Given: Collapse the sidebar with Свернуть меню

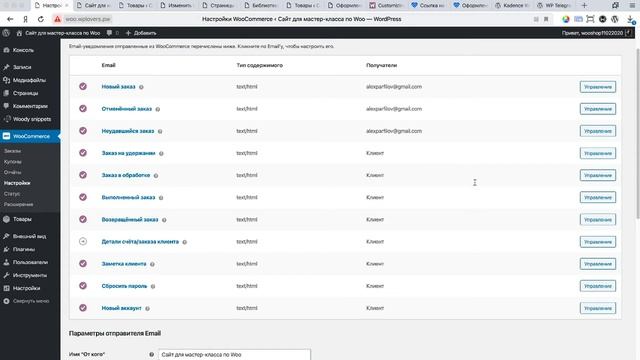Looking at the screenshot, I should pyautogui.click(x=30, y=301).
